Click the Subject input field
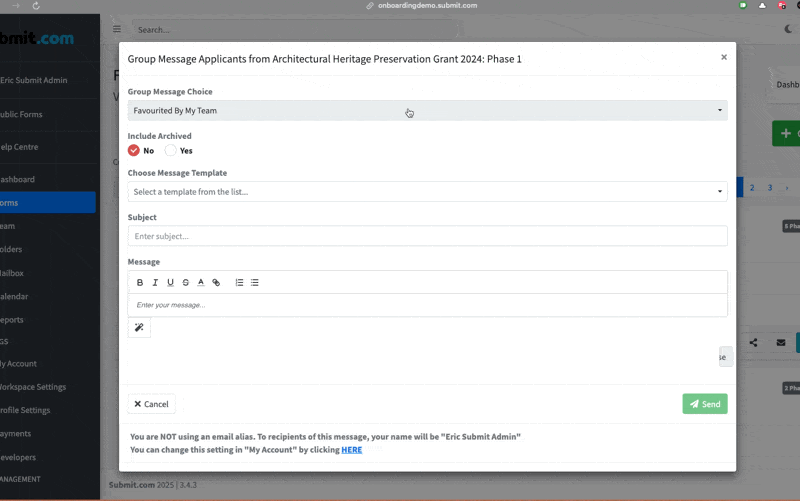The width and height of the screenshot is (800, 501). [x=428, y=236]
